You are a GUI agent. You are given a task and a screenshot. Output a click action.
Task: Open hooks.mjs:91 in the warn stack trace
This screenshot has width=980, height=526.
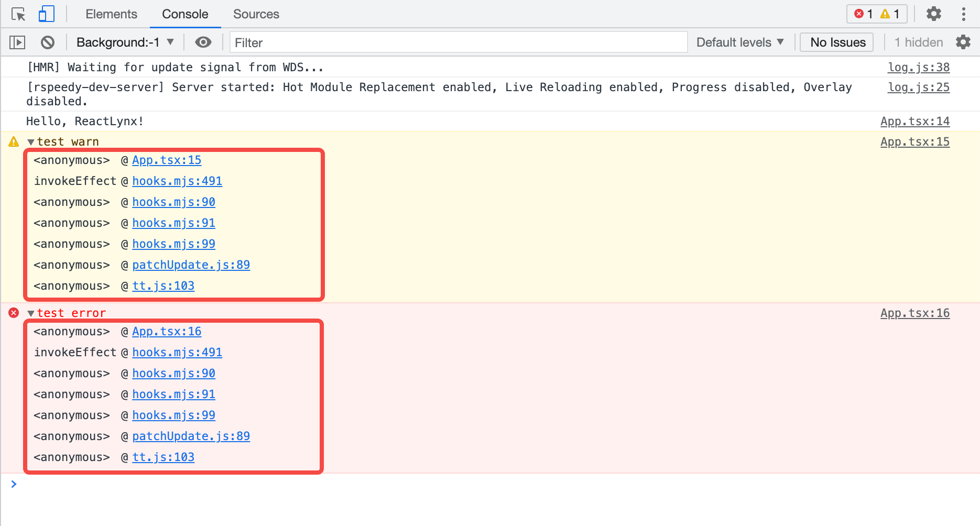click(x=173, y=223)
